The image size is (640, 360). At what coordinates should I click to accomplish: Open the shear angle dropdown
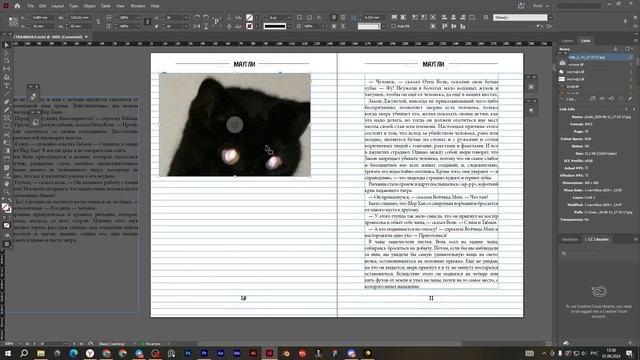pyautogui.click(x=186, y=26)
